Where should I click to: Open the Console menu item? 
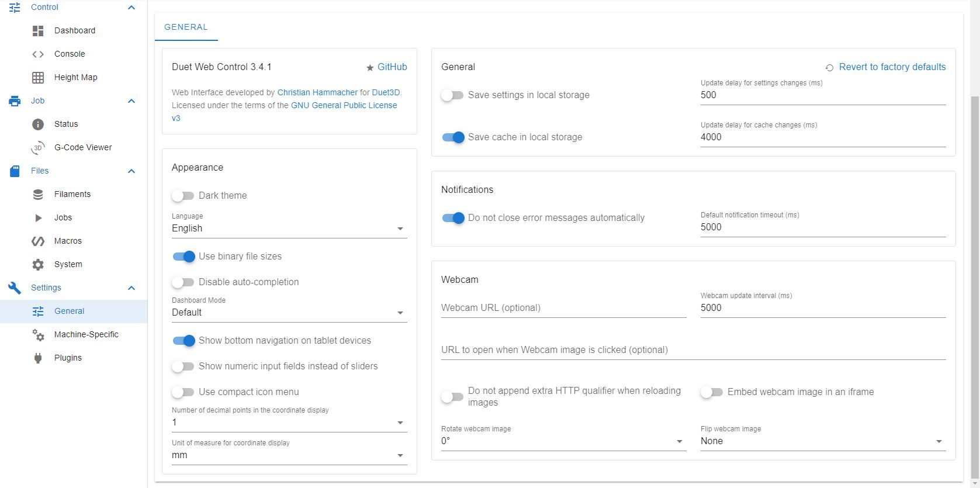(x=74, y=54)
